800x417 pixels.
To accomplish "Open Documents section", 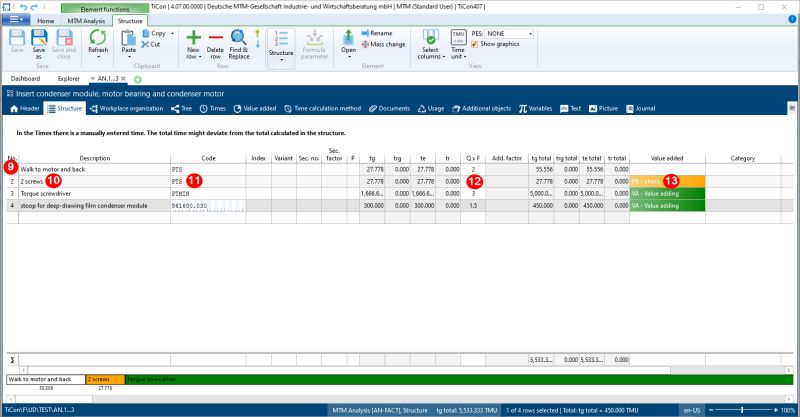I will pyautogui.click(x=389, y=109).
